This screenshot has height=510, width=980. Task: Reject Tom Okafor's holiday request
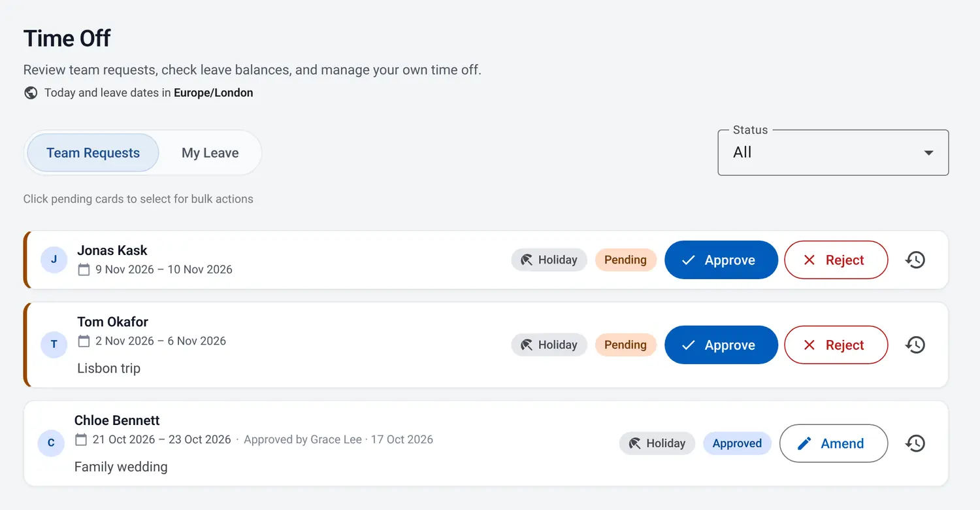pyautogui.click(x=836, y=345)
